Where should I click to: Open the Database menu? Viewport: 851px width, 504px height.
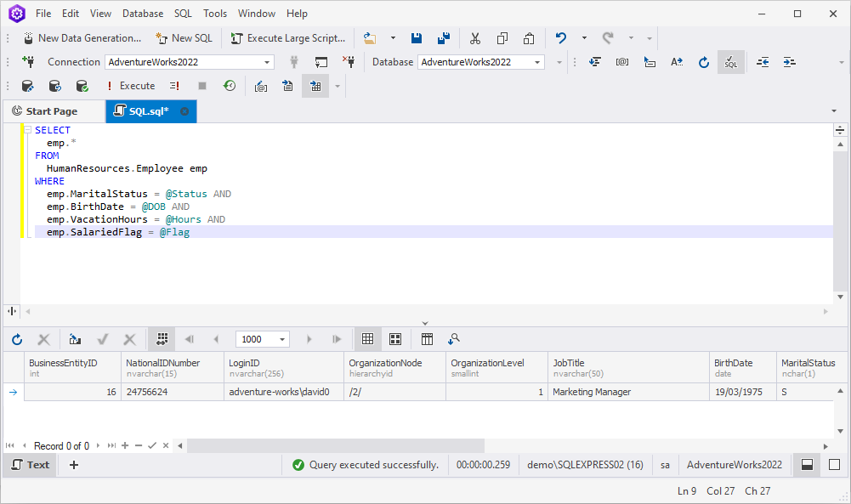point(143,14)
